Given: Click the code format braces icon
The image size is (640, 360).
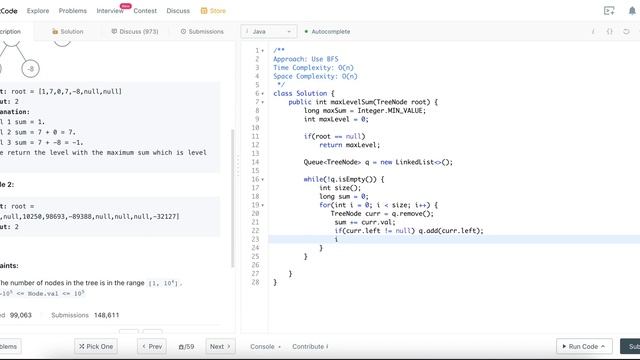Looking at the screenshot, I should click(x=609, y=31).
